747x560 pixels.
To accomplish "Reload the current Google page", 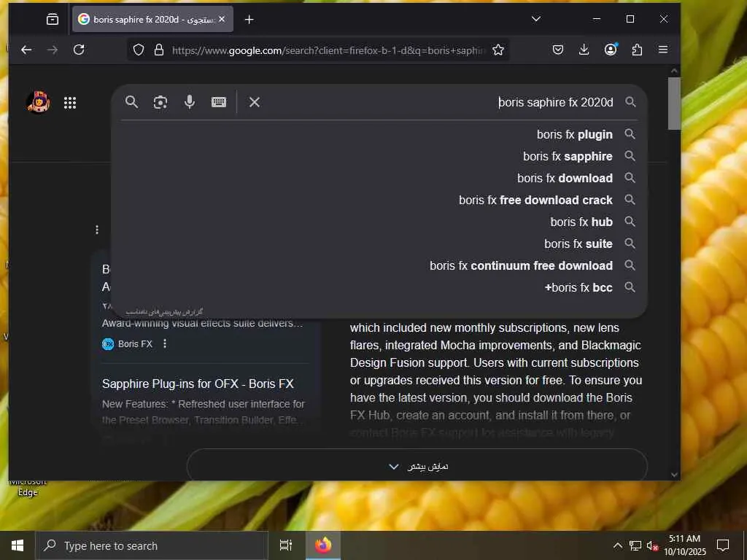I will 79,50.
